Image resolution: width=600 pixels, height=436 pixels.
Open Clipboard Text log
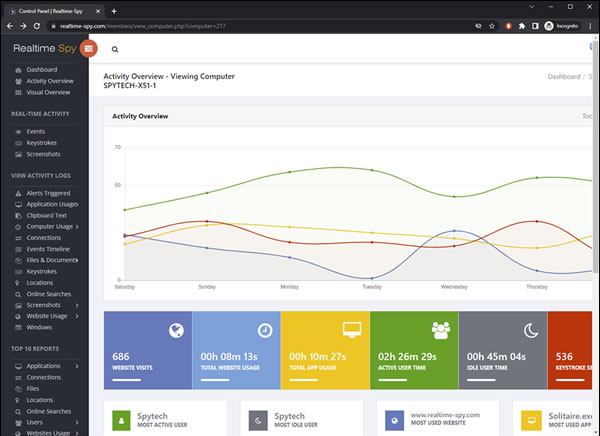click(47, 215)
